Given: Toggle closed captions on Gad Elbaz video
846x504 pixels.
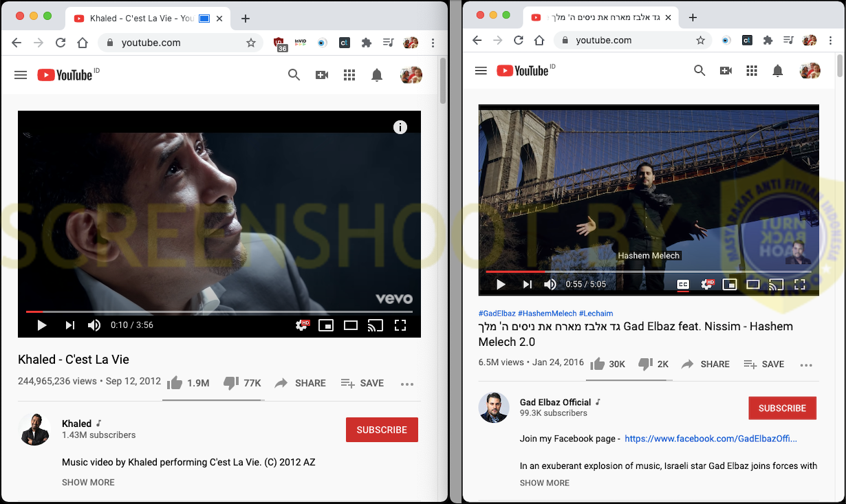Looking at the screenshot, I should click(x=683, y=284).
